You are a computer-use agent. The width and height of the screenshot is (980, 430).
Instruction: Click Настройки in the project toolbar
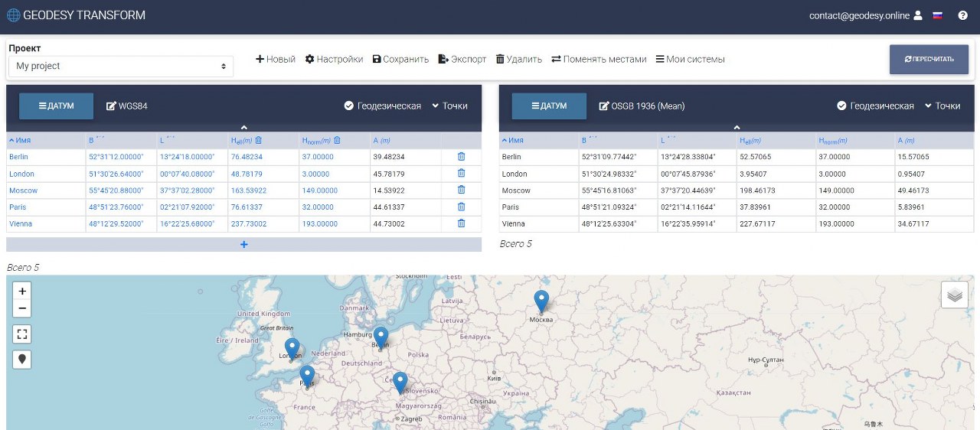tap(334, 60)
